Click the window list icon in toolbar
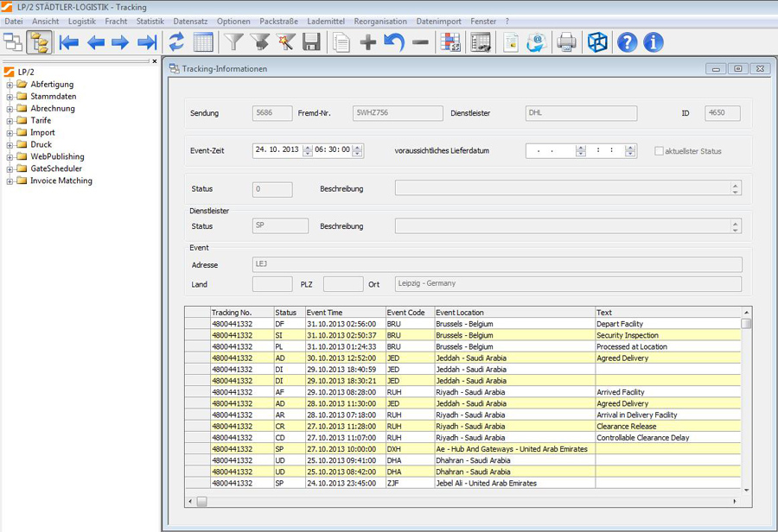The width and height of the screenshot is (778, 532). click(x=13, y=42)
